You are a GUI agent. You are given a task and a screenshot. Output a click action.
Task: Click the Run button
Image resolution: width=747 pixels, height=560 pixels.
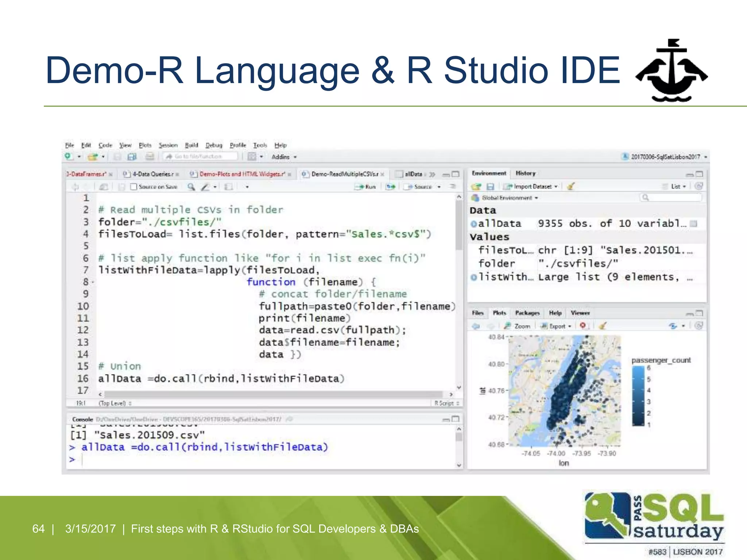(x=365, y=187)
